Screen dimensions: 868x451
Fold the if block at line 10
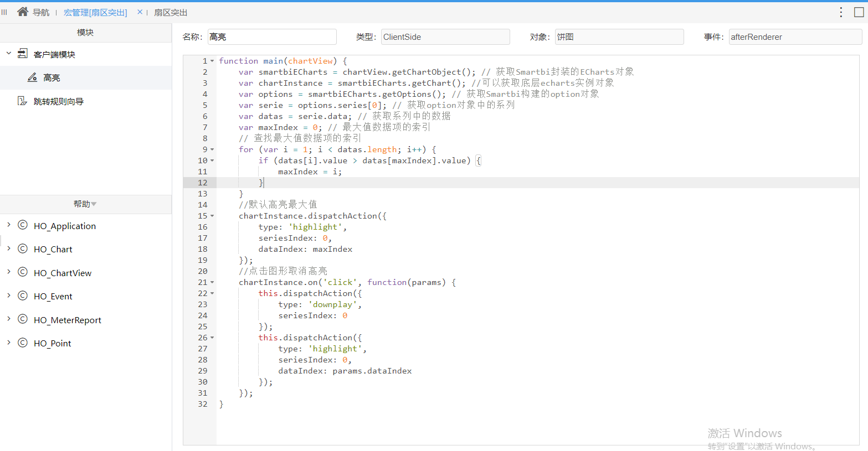coord(212,160)
